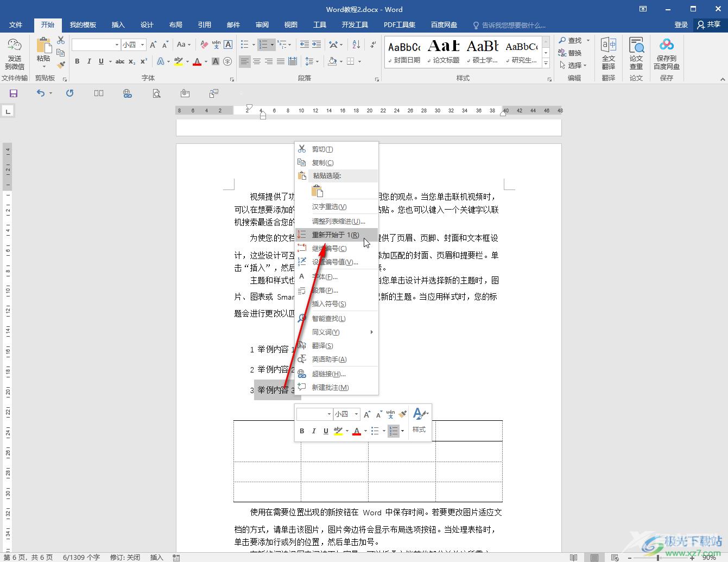728x562 pixels.
Task: Open the Change case Aa dropdown
Action: [x=183, y=45]
